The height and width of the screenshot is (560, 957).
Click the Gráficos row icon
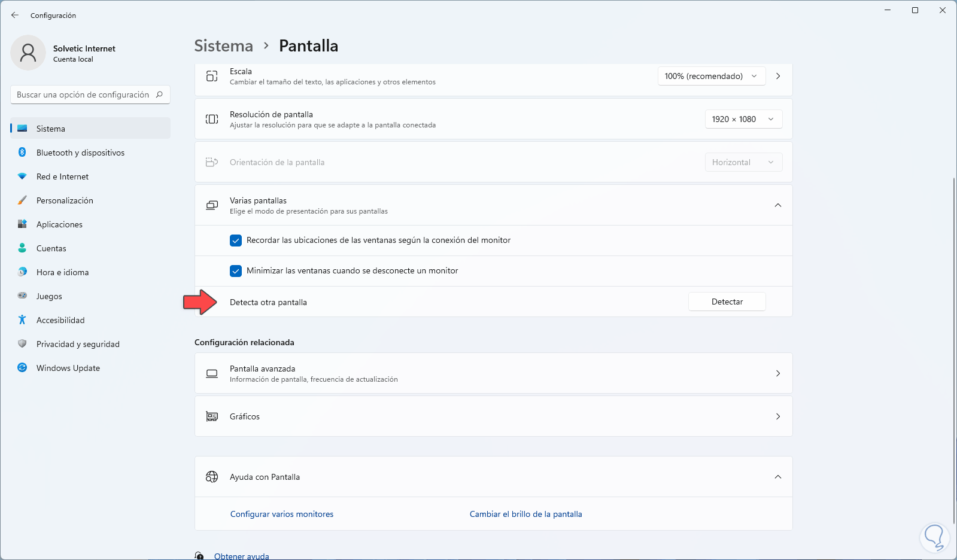pyautogui.click(x=212, y=416)
